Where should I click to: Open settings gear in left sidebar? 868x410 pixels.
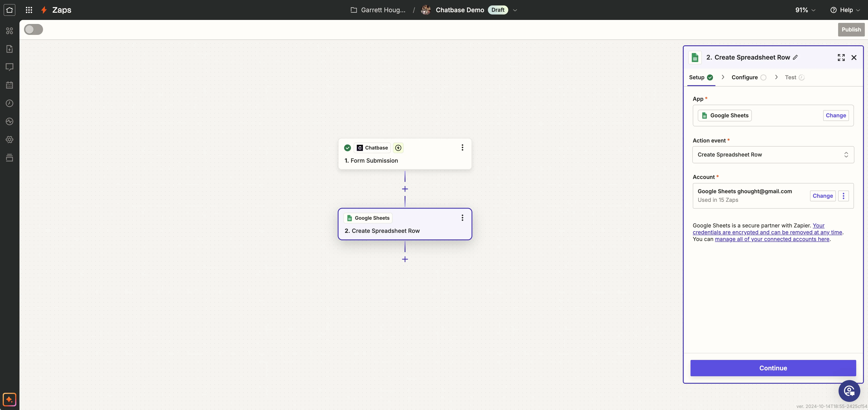[10, 139]
